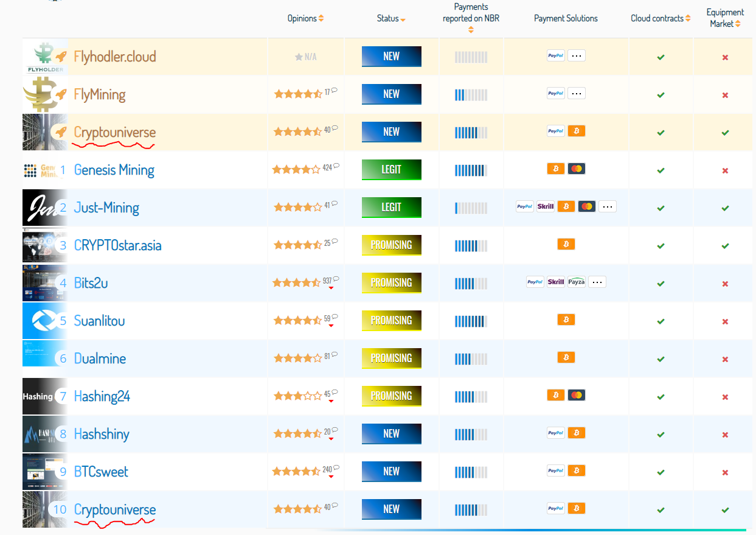
Task: Open the Just-Mining link
Action: click(106, 208)
